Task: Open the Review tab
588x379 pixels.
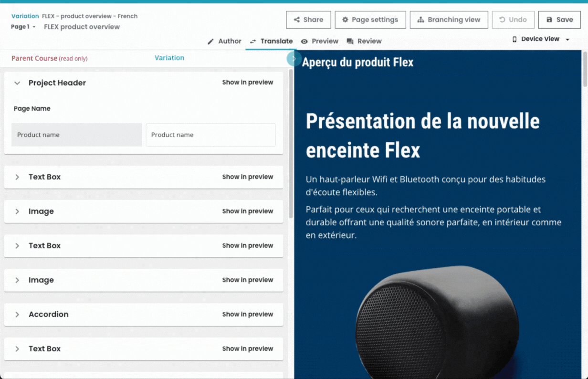Action: tap(364, 41)
